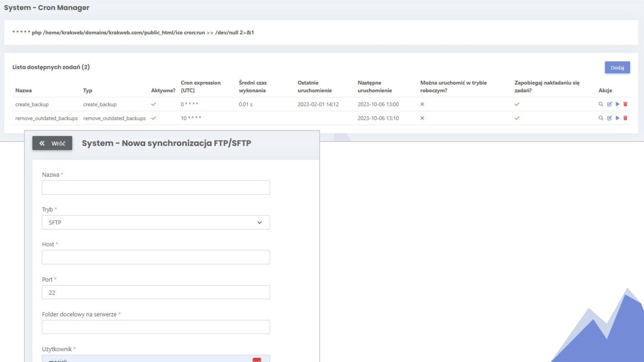Click the Typ column header
The width and height of the screenshot is (644, 362).
(88, 90)
